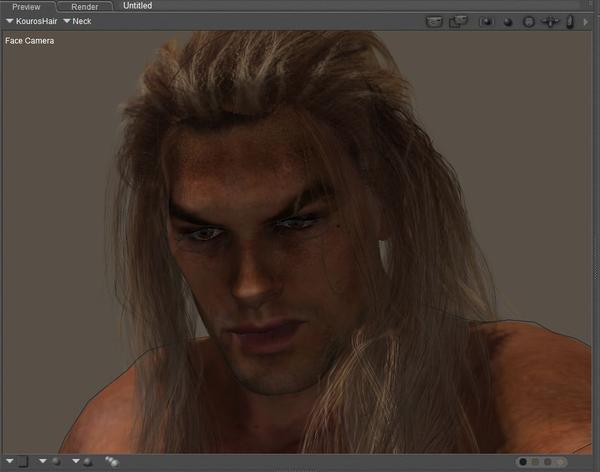
Task: Open dropdown arrow beside the first bottom sphere
Action: click(43, 461)
